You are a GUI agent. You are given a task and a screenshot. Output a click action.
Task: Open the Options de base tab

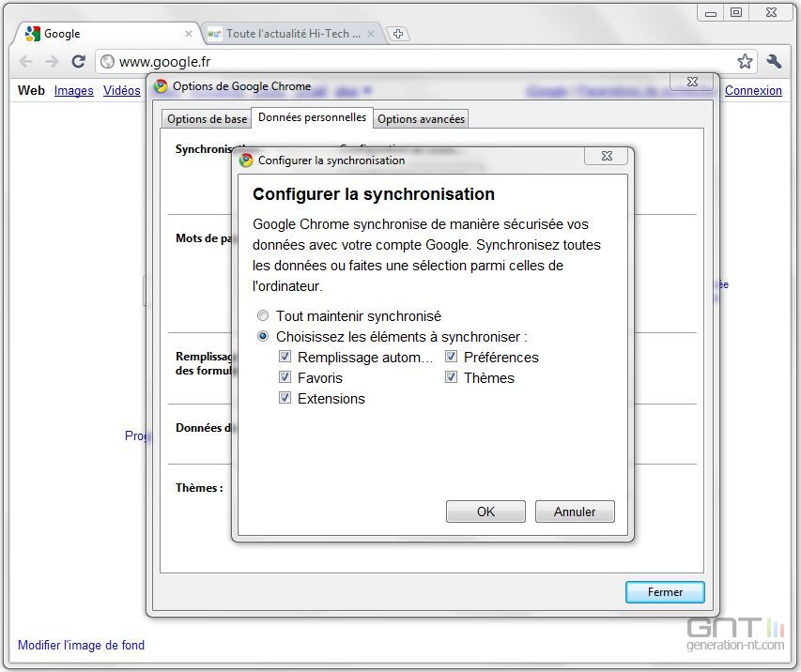207,119
